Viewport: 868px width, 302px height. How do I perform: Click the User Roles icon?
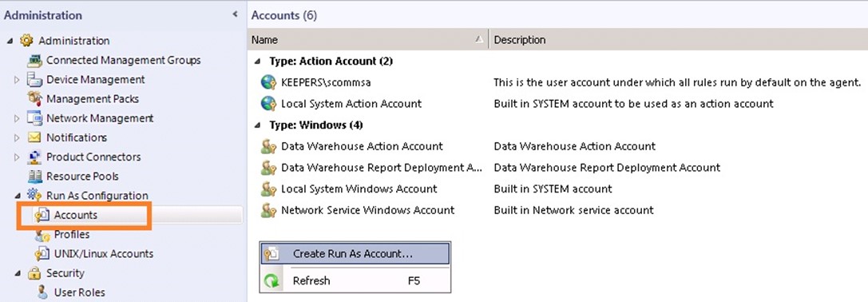click(x=42, y=292)
